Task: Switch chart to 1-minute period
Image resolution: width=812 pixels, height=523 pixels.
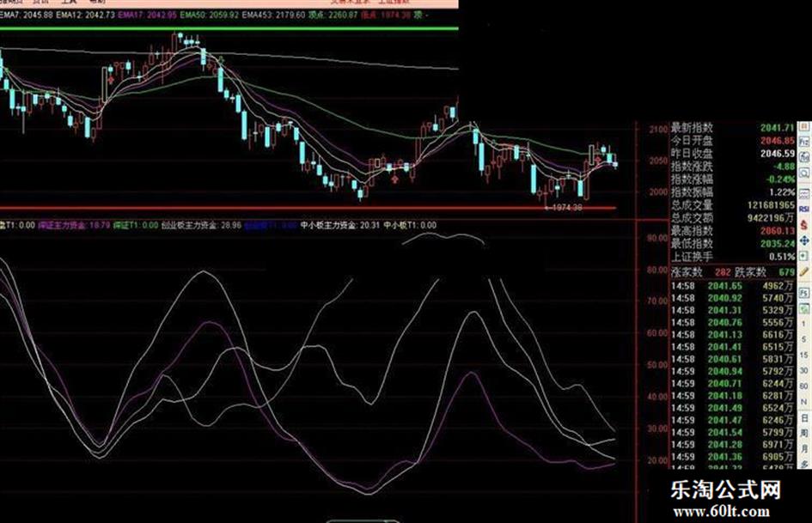Action: [x=804, y=324]
